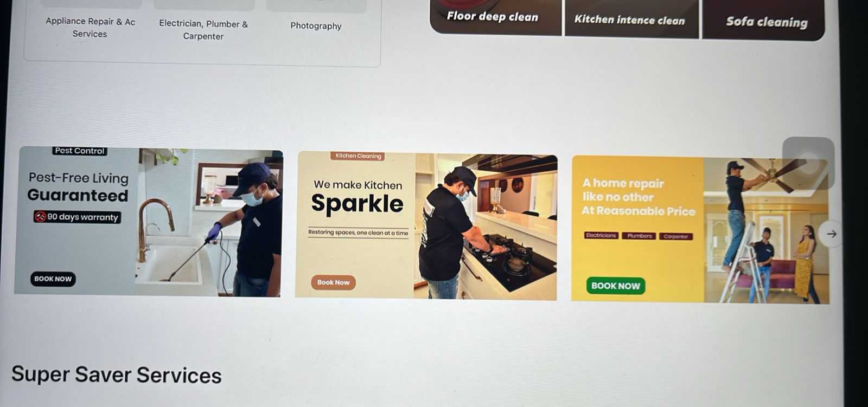Select the Sofa cleaning tile
The image size is (868, 407).
[764, 21]
